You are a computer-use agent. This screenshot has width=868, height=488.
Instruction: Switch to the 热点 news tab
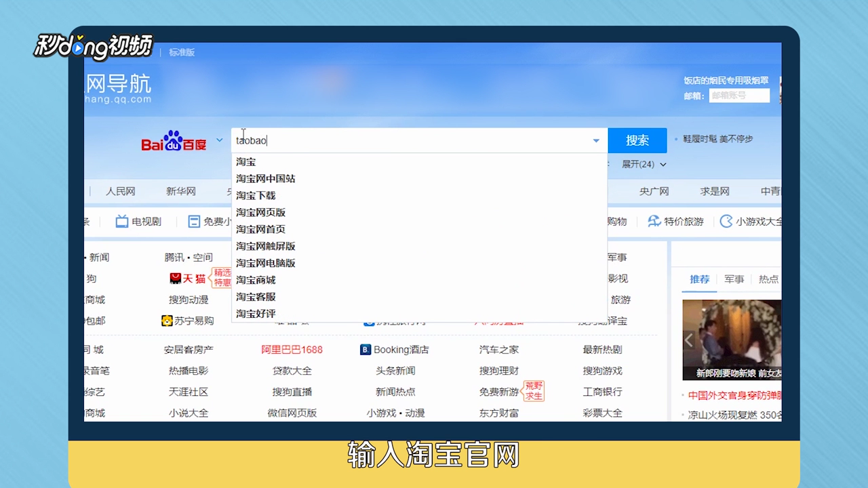point(768,279)
